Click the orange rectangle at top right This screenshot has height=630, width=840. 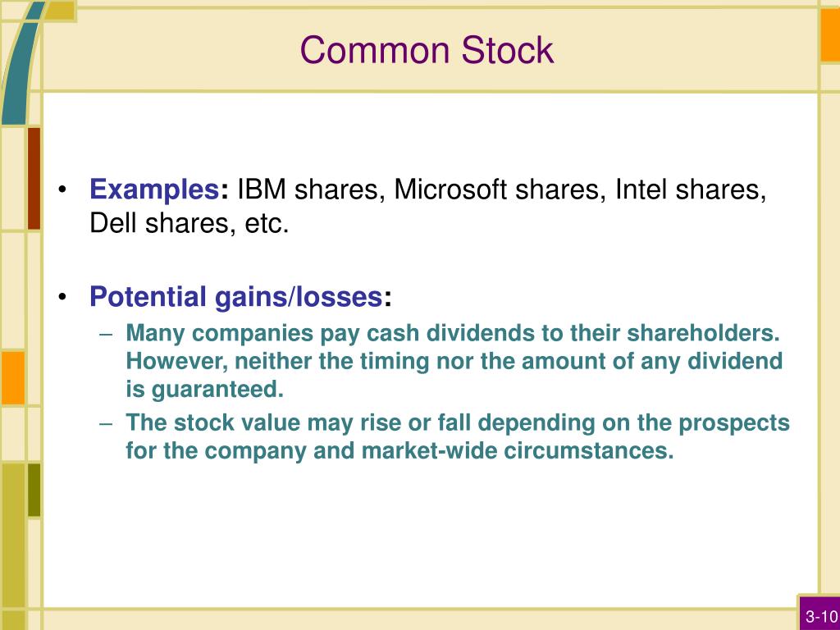click(830, 34)
